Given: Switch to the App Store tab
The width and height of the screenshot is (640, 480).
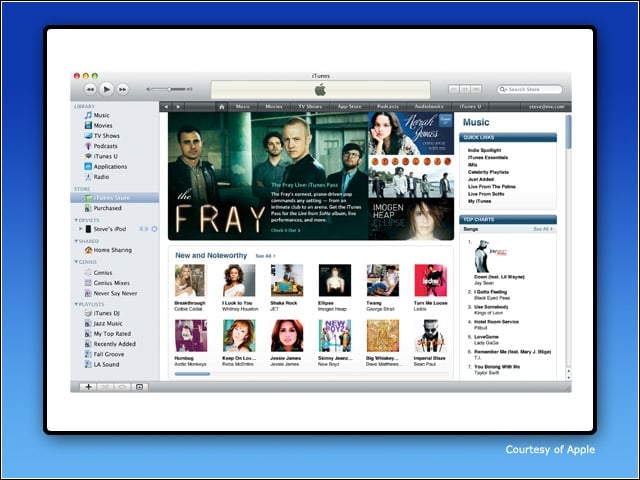Looking at the screenshot, I should (x=349, y=107).
